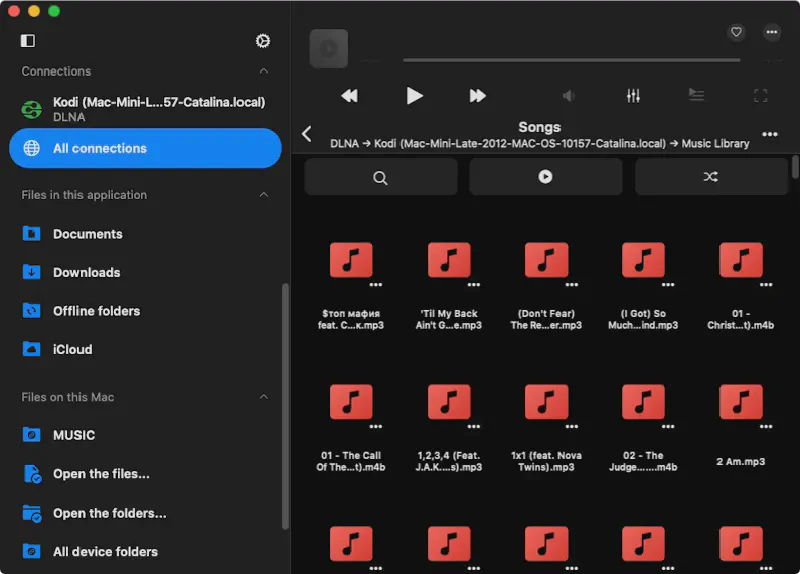Search songs with magnifier button
Image resolution: width=800 pixels, height=574 pixels.
tap(380, 177)
